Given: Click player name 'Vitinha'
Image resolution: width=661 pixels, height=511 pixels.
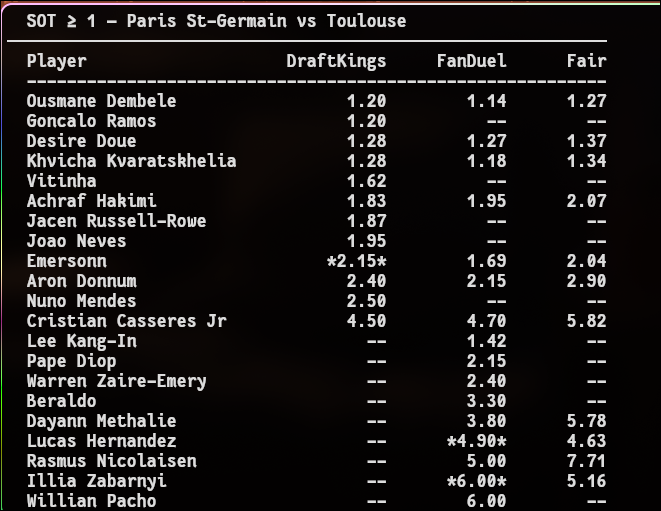Looking at the screenshot, I should pyautogui.click(x=61, y=181).
